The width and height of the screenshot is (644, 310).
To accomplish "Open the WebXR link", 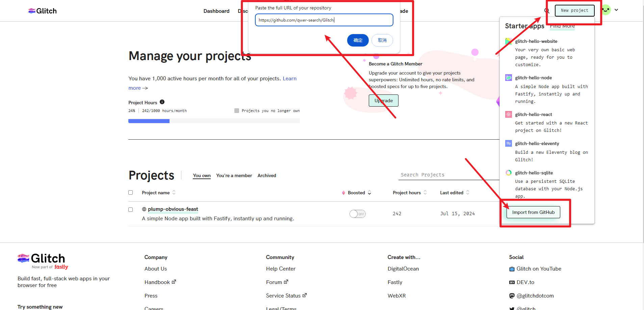I will coord(396,295).
